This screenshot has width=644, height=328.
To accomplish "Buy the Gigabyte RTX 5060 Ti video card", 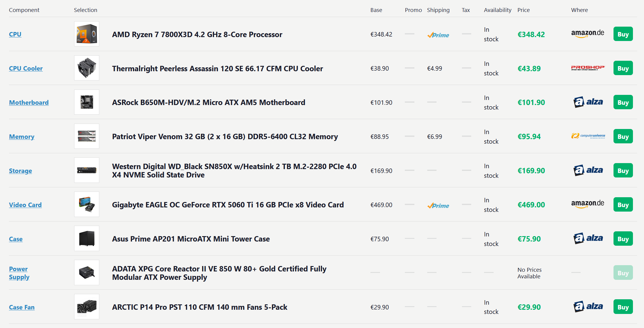I will pos(623,205).
